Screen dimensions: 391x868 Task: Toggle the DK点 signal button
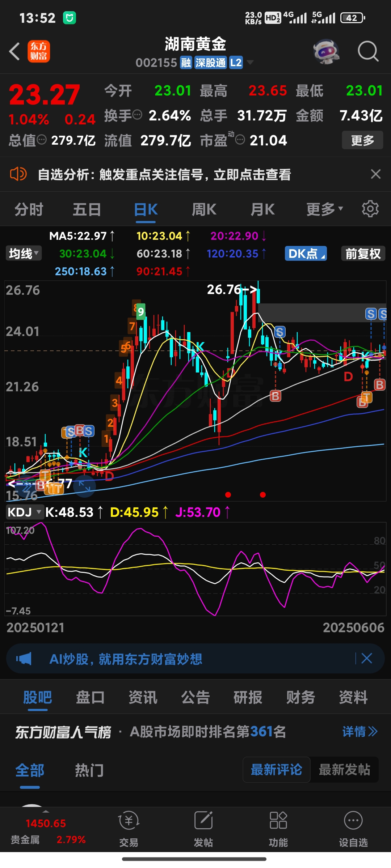306,254
